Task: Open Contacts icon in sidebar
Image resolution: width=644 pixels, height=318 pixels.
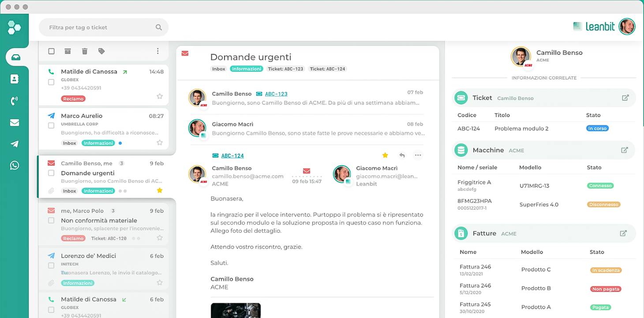Action: [x=15, y=79]
